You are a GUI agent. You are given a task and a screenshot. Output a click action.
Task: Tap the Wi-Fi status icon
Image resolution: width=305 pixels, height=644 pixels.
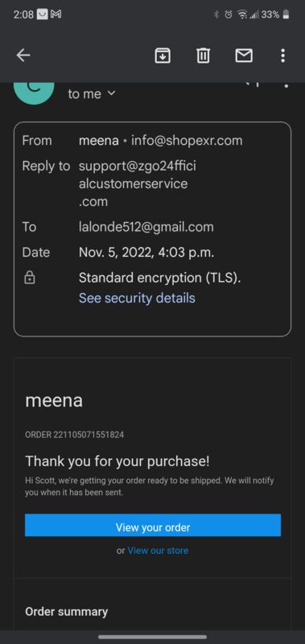(242, 14)
